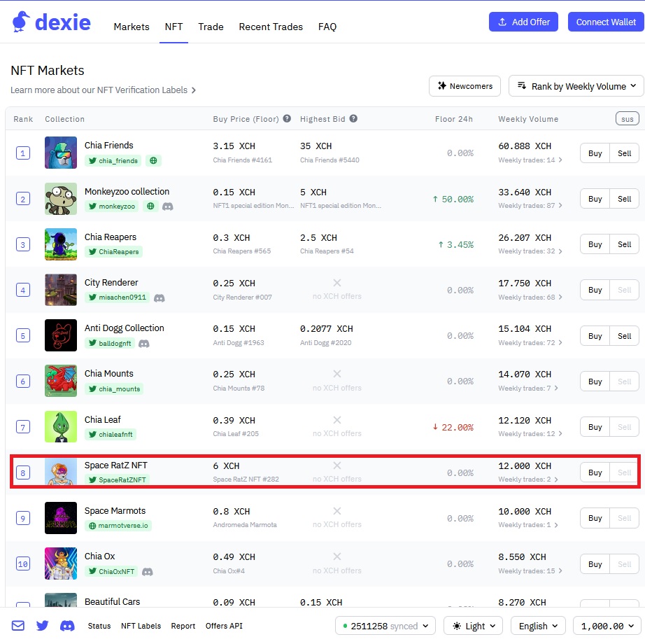Expand Weekly trades: 72 for Anti Dogg
The width and height of the screenshot is (645, 644).
tap(530, 343)
